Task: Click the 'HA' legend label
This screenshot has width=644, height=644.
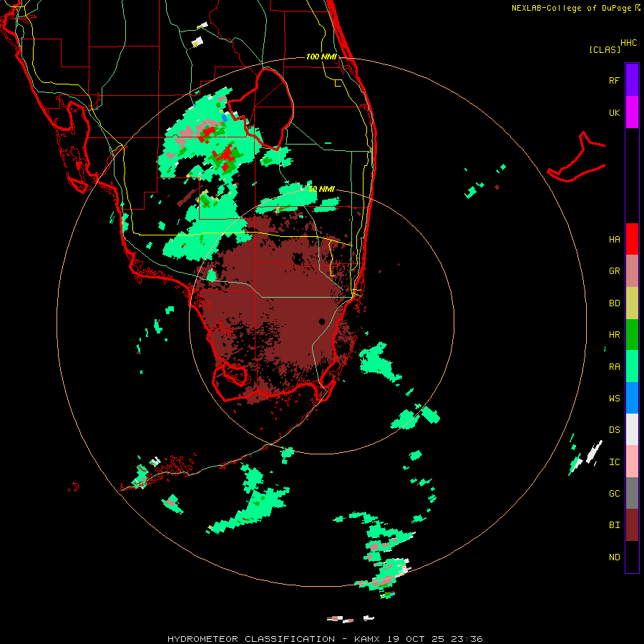Action: [614, 240]
